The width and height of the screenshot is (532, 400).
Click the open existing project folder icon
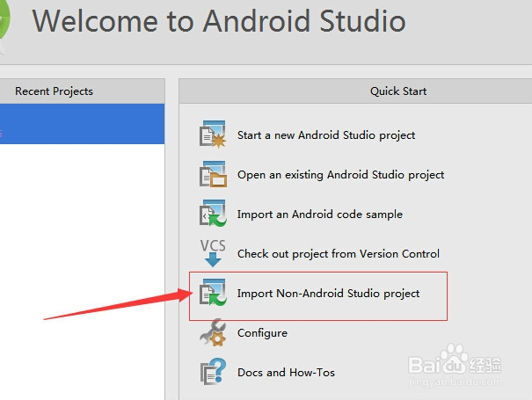(213, 174)
